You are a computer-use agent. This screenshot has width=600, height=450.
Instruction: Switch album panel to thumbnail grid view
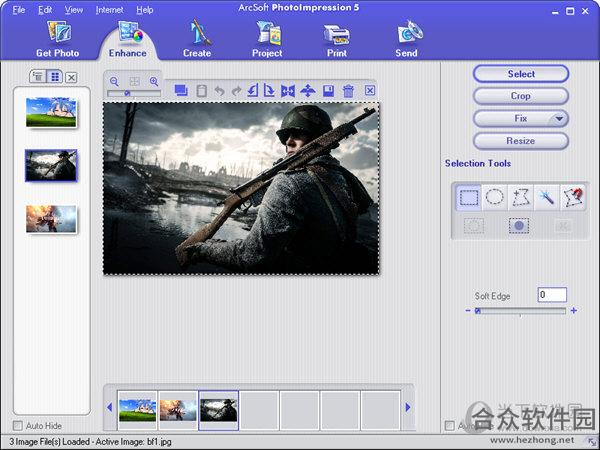pos(55,77)
